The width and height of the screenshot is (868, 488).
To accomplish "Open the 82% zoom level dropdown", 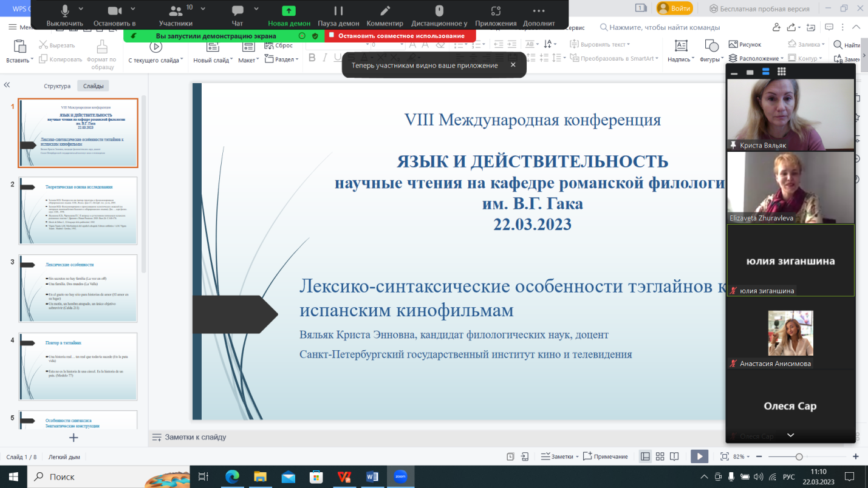I will 742,456.
